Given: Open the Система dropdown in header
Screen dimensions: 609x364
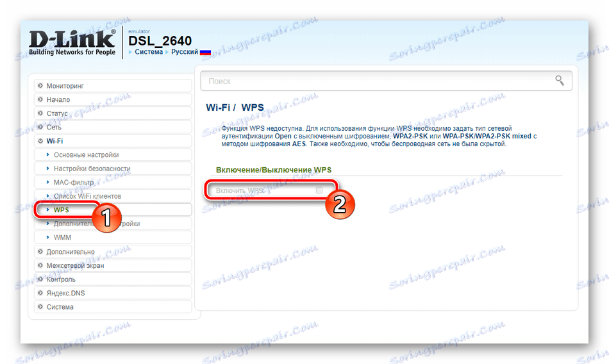Looking at the screenshot, I should tap(148, 52).
